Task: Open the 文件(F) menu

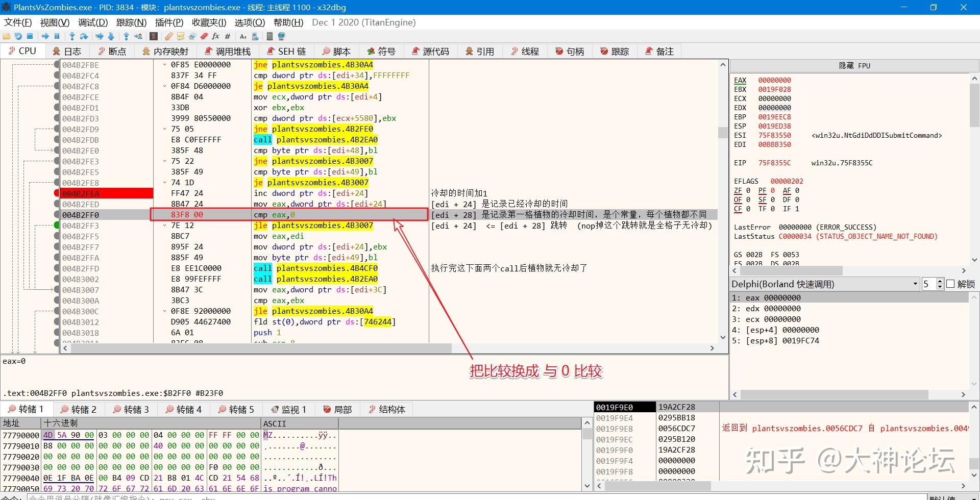Action: (x=18, y=22)
